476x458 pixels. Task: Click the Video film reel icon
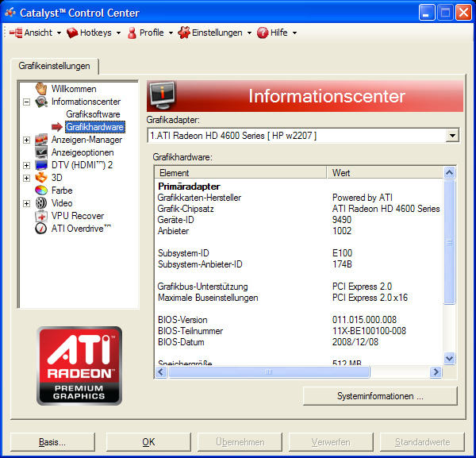[x=41, y=203]
